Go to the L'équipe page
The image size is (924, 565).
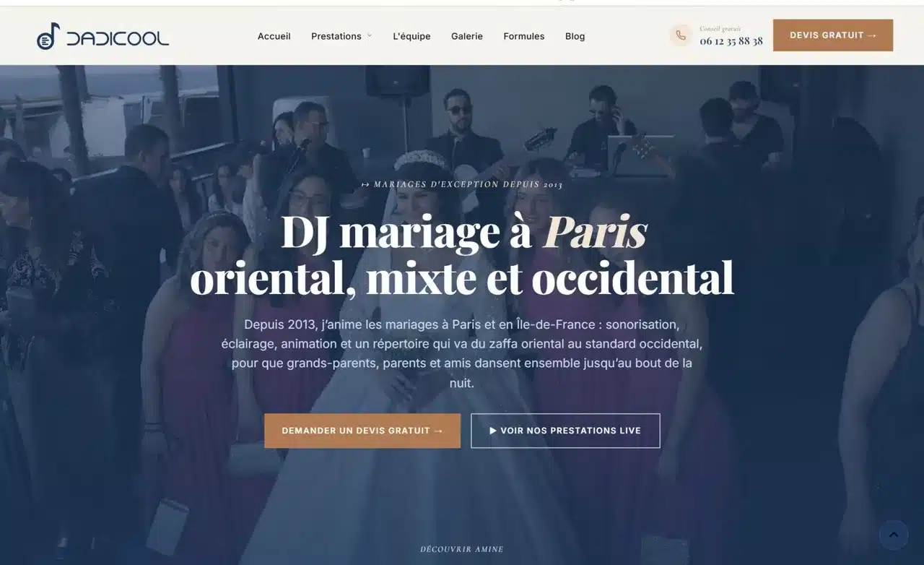point(411,36)
